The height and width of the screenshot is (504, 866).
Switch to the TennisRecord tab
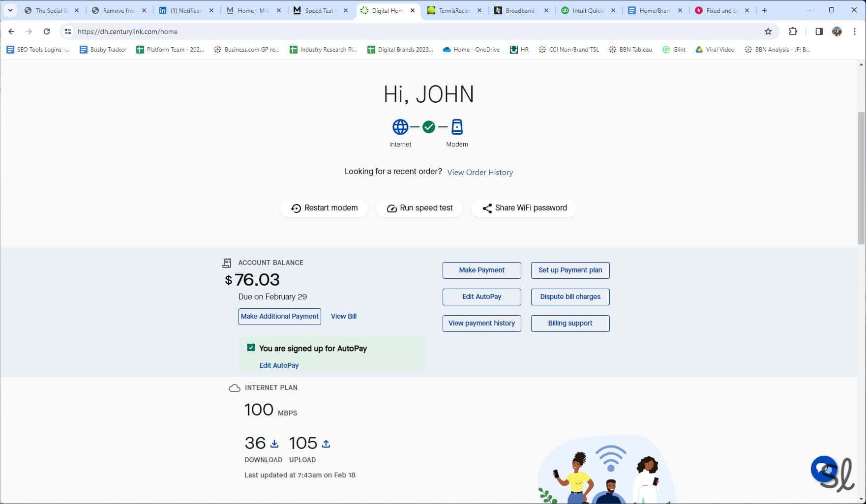(x=453, y=10)
